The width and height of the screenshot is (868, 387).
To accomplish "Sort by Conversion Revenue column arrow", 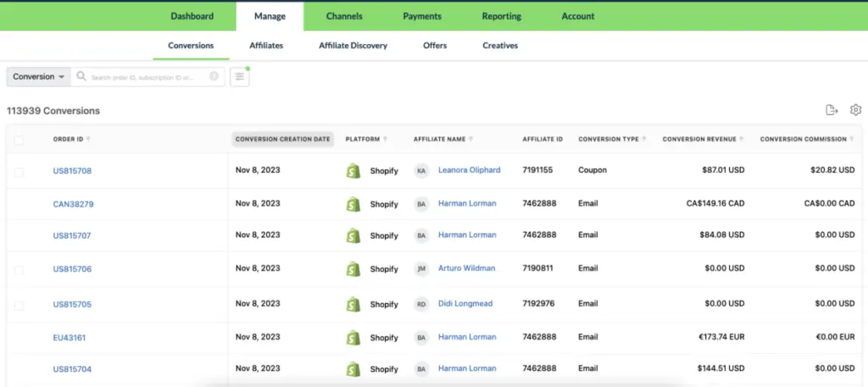I will [741, 140].
